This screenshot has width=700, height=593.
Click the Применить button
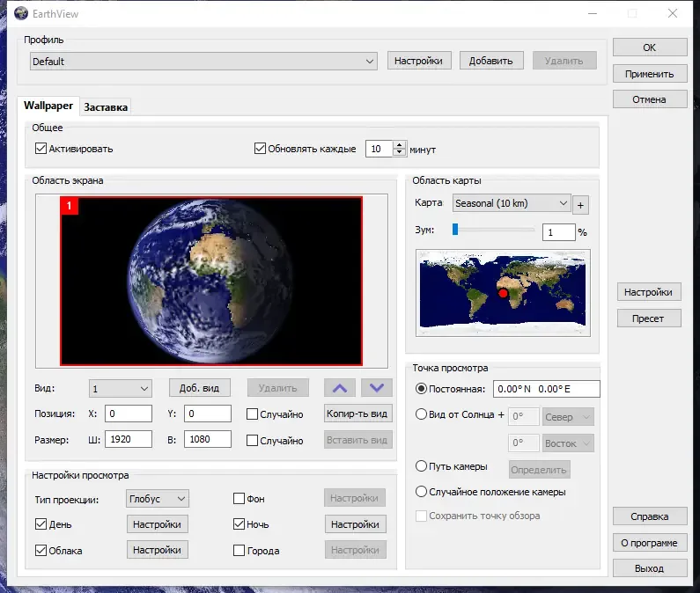(650, 74)
